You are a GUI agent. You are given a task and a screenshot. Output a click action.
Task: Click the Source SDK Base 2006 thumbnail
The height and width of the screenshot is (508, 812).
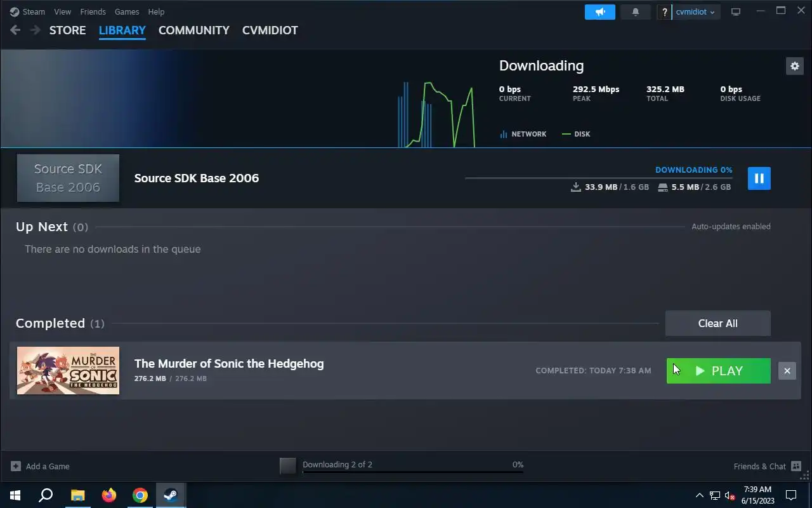pyautogui.click(x=68, y=178)
